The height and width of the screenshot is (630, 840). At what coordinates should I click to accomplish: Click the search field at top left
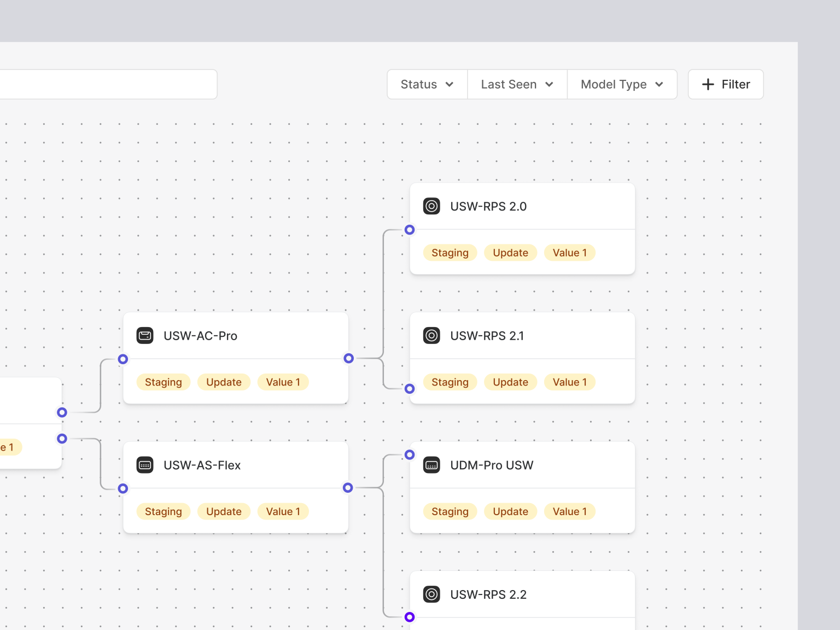(109, 84)
